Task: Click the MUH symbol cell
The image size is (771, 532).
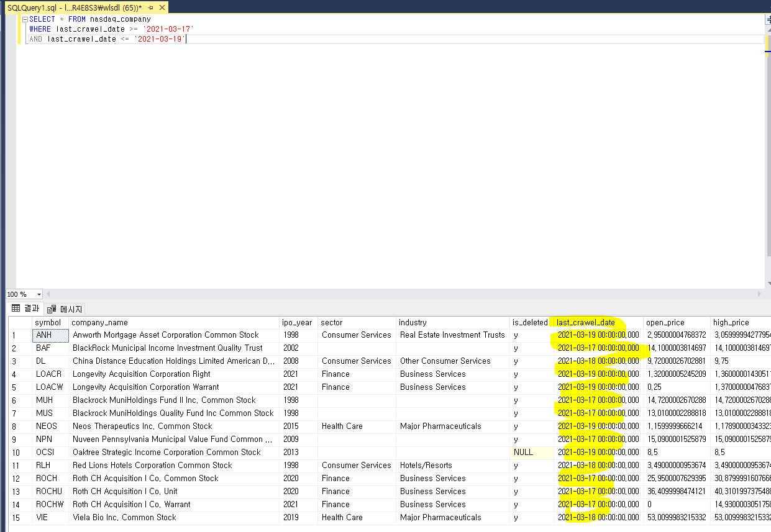Action: (x=50, y=400)
